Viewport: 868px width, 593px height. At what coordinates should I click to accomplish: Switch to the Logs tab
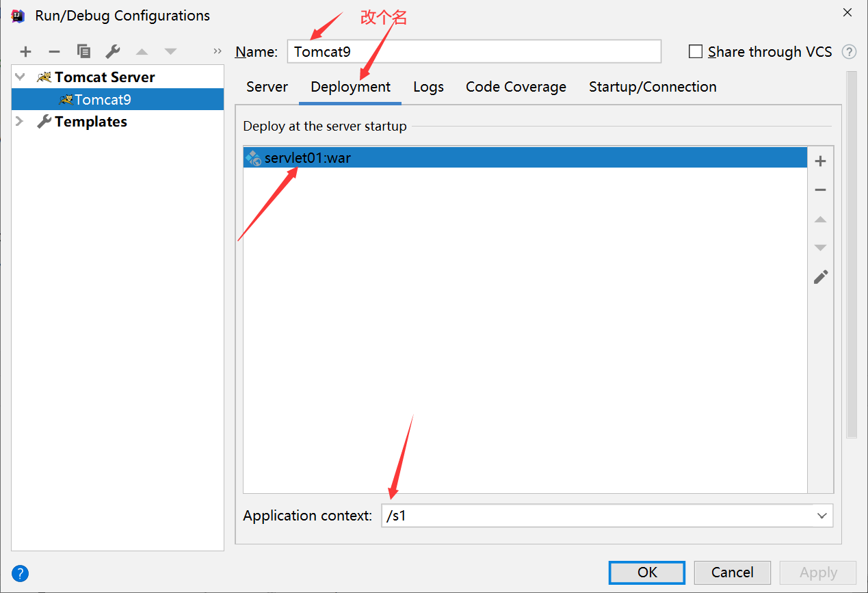point(428,87)
